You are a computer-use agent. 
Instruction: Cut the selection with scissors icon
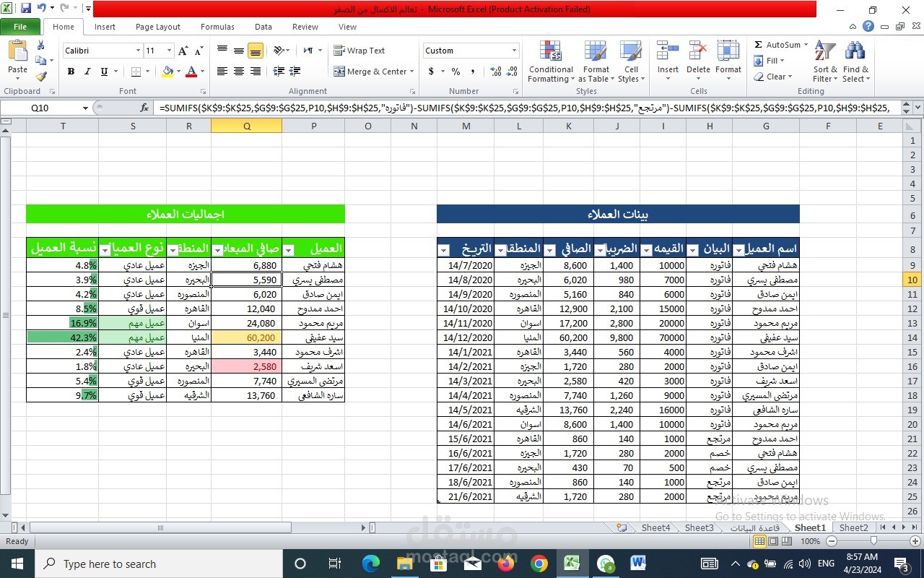41,46
